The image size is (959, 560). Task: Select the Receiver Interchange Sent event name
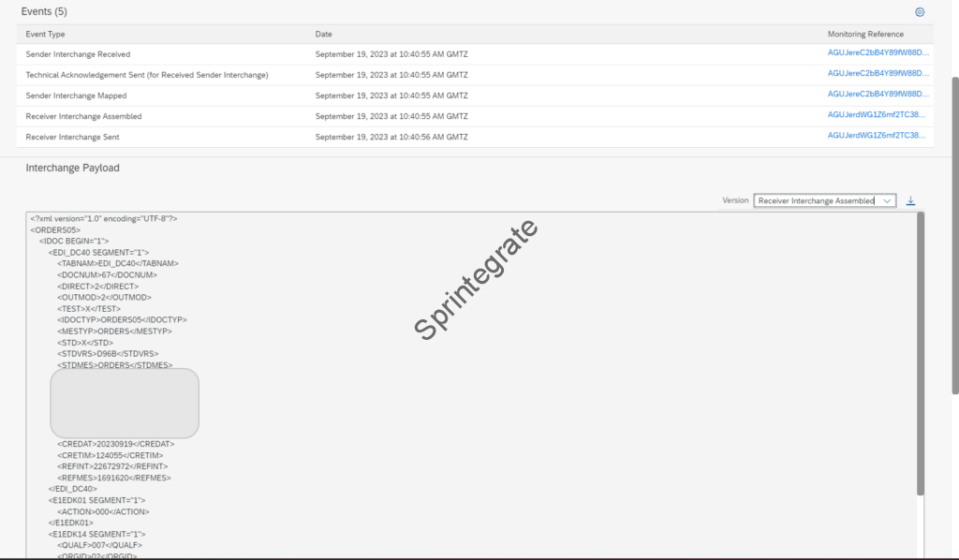click(x=72, y=137)
